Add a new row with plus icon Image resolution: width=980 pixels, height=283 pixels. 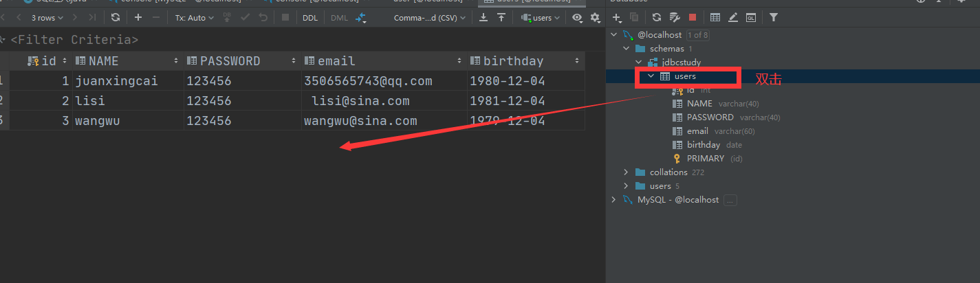coord(138,17)
